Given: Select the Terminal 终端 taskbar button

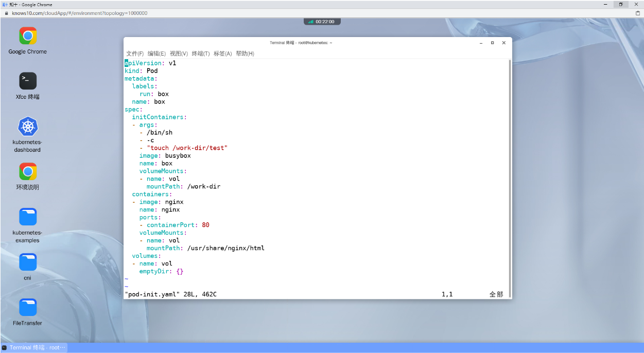Looking at the screenshot, I should (x=34, y=348).
